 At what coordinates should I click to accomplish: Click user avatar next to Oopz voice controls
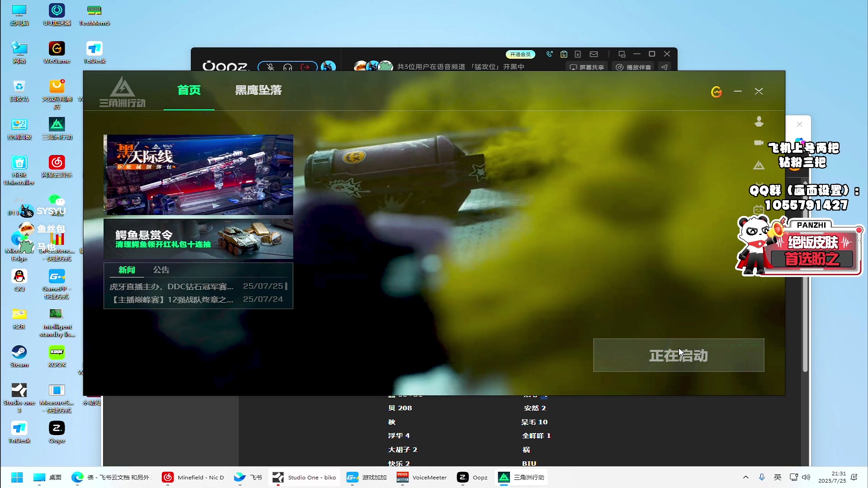[x=328, y=67]
